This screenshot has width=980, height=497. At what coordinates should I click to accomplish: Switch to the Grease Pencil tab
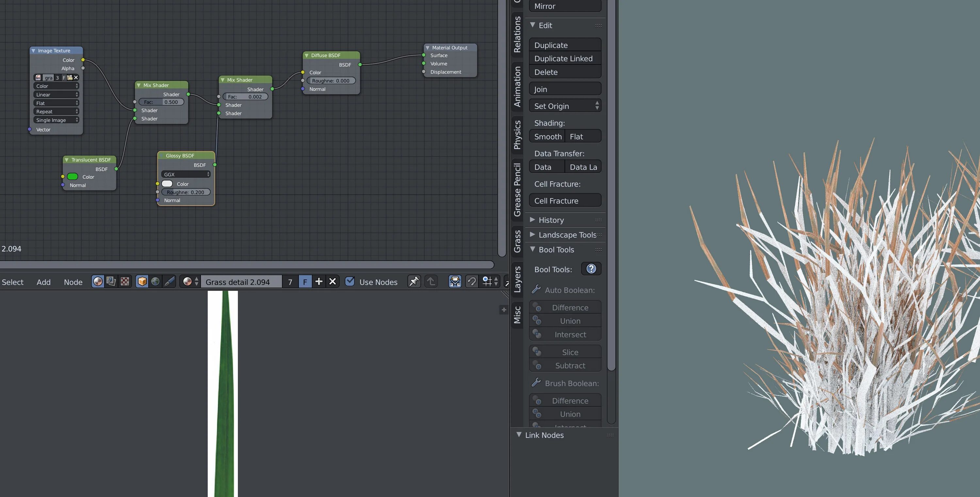(517, 189)
